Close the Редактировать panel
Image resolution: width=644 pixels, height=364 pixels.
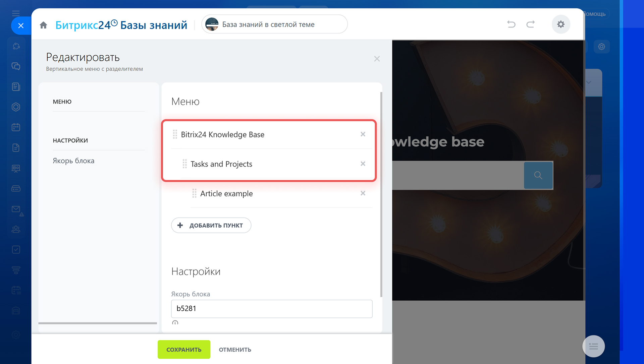click(377, 59)
